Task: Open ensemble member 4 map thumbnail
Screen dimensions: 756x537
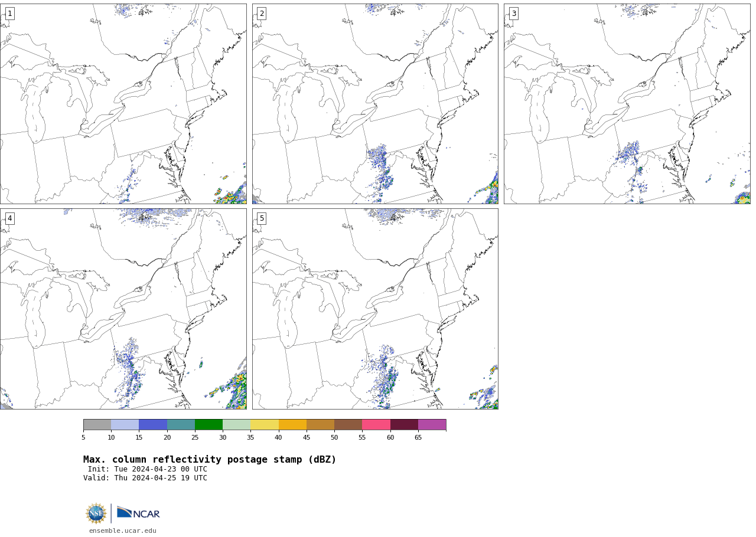Action: click(123, 309)
